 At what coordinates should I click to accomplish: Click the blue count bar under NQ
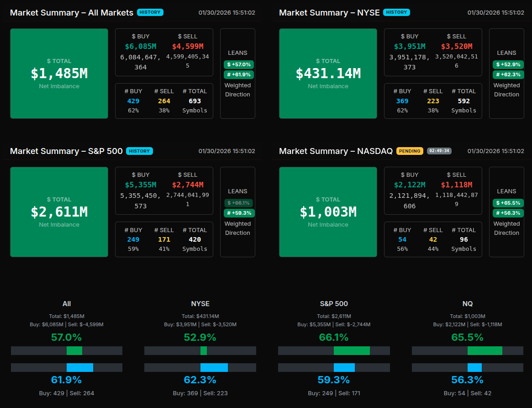[474, 367]
